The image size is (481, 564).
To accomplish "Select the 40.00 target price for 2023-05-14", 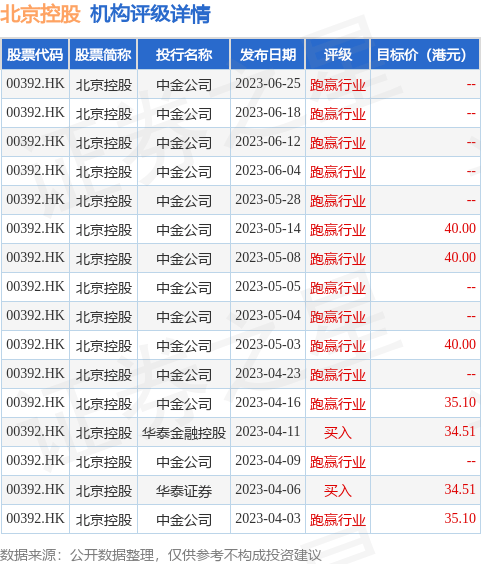I will [460, 228].
